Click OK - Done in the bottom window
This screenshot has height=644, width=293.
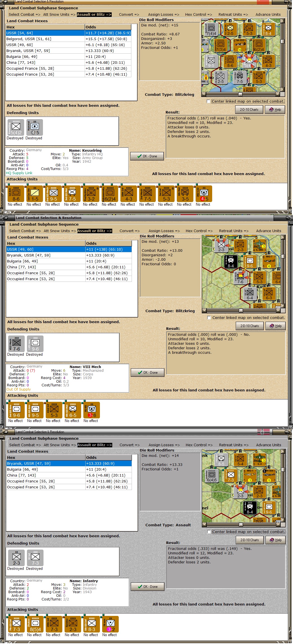(x=148, y=587)
